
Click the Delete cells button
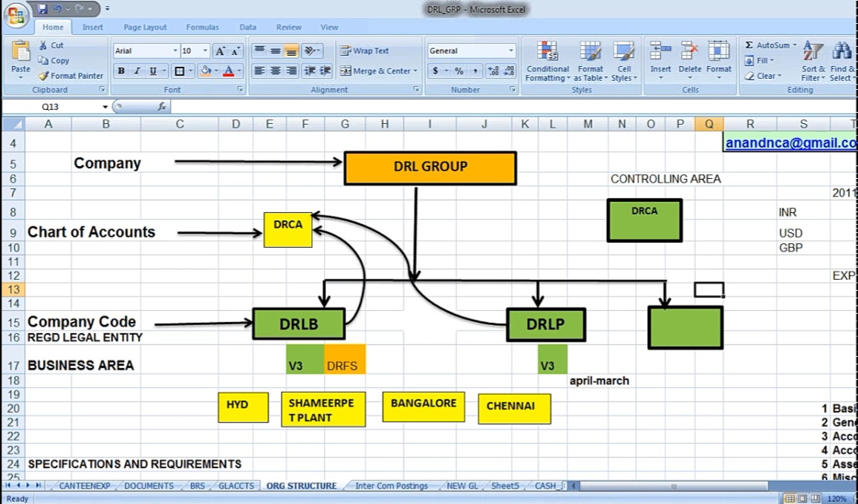[689, 60]
